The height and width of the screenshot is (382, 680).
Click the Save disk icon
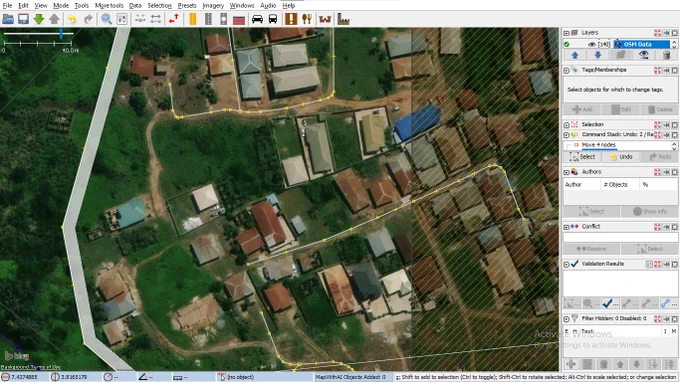(23, 19)
